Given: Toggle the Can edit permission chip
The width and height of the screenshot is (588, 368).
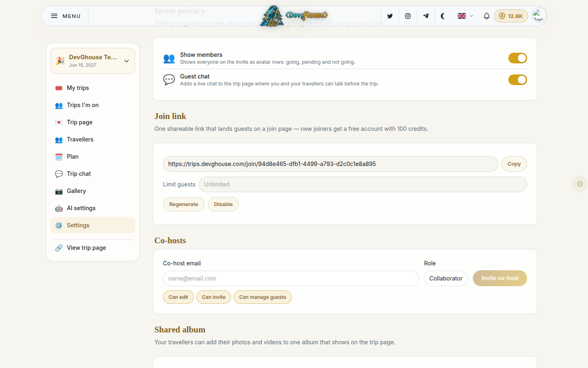Looking at the screenshot, I should [178, 297].
